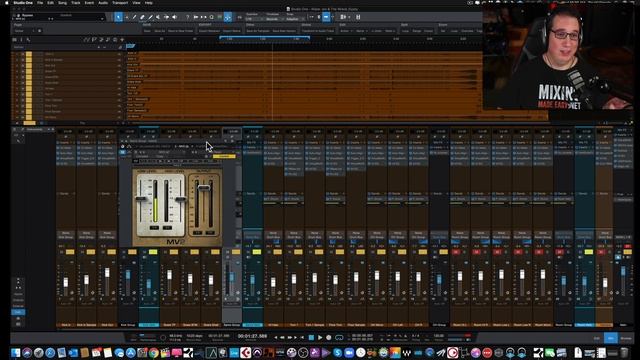This screenshot has width=640, height=360.
Task: Open the Trash in the Dock
Action: [x=624, y=352]
